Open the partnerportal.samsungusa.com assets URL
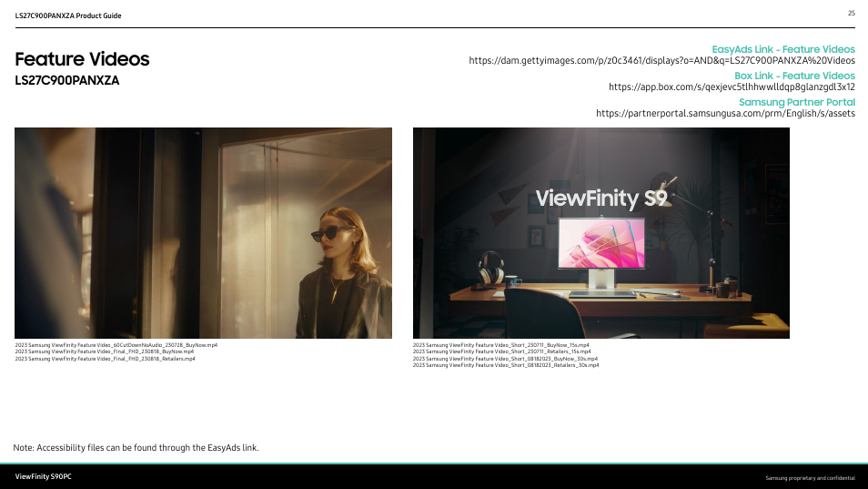This screenshot has height=489, width=868. click(x=725, y=114)
